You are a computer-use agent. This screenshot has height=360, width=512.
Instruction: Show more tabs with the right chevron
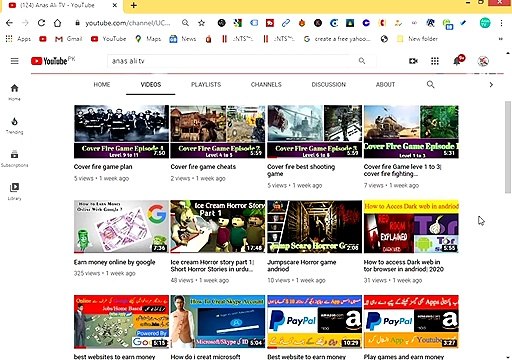click(491, 85)
